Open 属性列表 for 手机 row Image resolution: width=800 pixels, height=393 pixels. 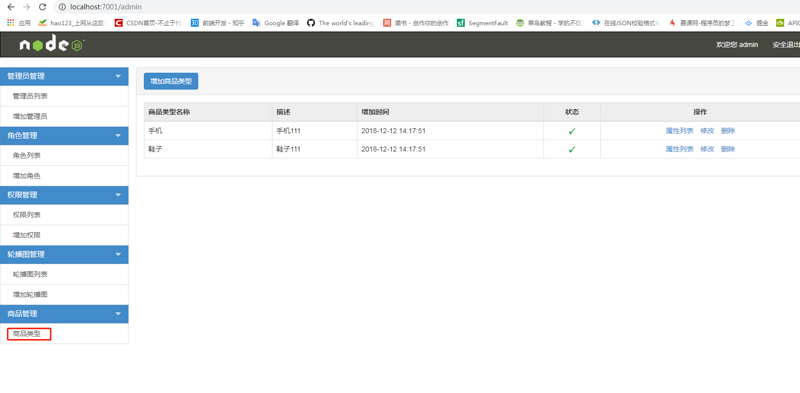679,131
